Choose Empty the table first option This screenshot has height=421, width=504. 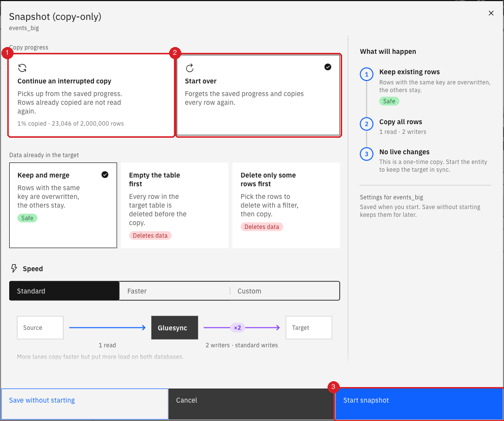[x=174, y=205]
